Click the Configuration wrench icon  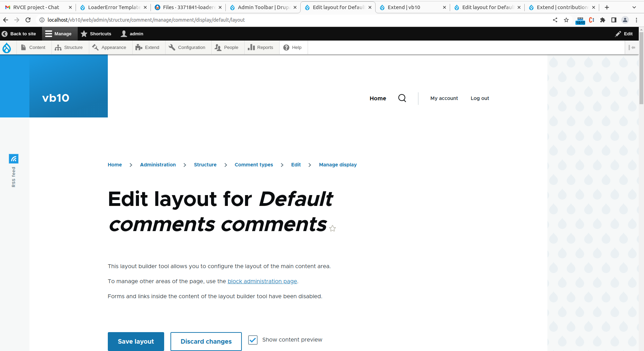[171, 47]
